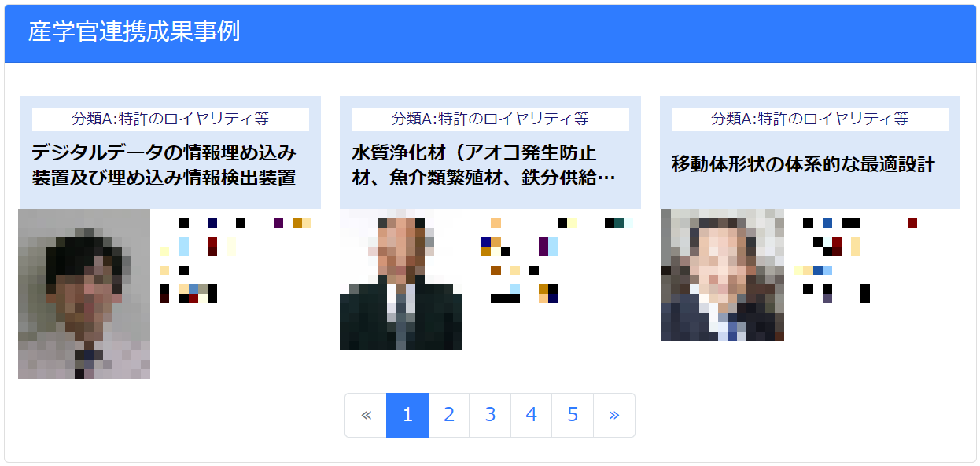980x466 pixels.
Task: Jump to page 4
Action: click(532, 415)
